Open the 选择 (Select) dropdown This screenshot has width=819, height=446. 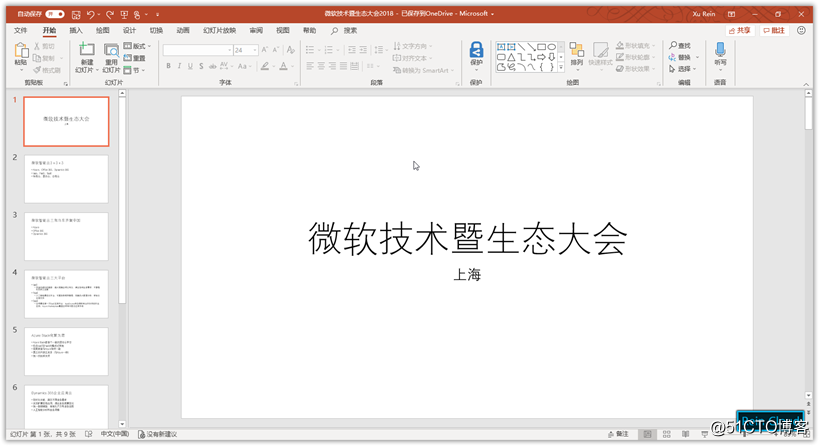[x=682, y=69]
